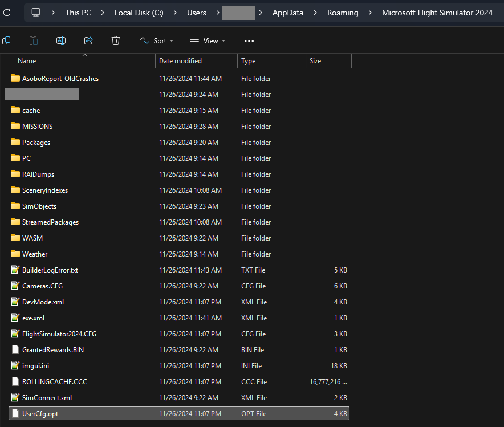This screenshot has width=504, height=427.
Task: Navigate to Users breadcrumb
Action: point(196,13)
